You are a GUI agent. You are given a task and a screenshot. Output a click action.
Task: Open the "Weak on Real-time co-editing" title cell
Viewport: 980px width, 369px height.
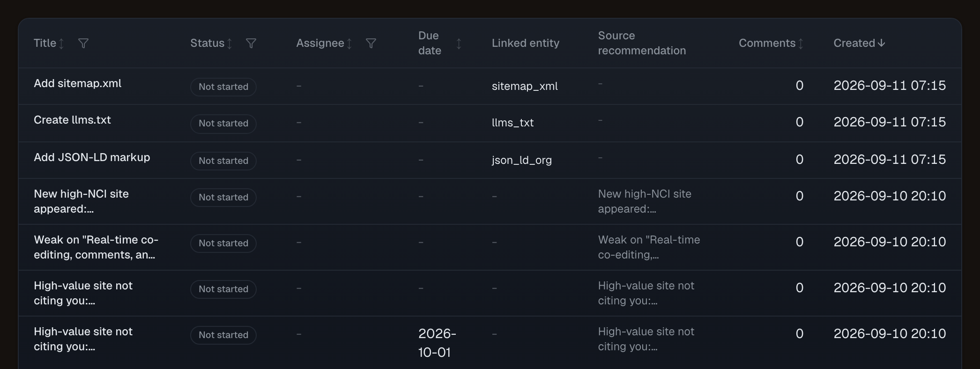[x=96, y=247]
